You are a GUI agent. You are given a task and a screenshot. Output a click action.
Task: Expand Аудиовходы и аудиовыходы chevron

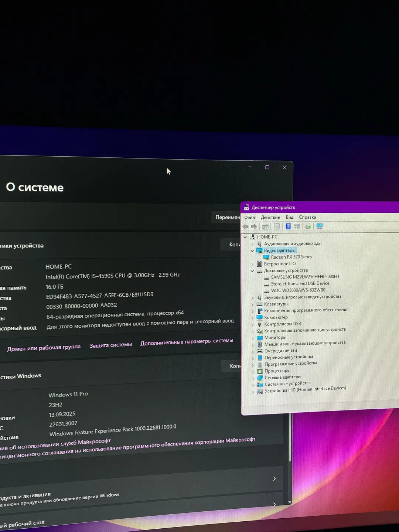point(252,244)
